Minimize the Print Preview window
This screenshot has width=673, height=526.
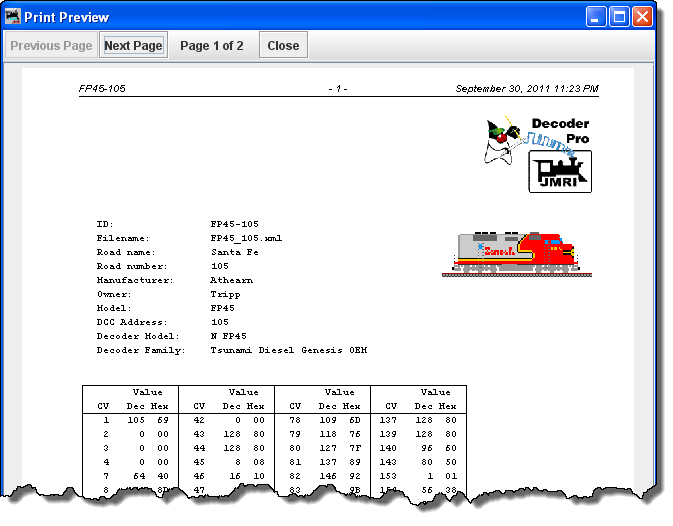[x=597, y=17]
